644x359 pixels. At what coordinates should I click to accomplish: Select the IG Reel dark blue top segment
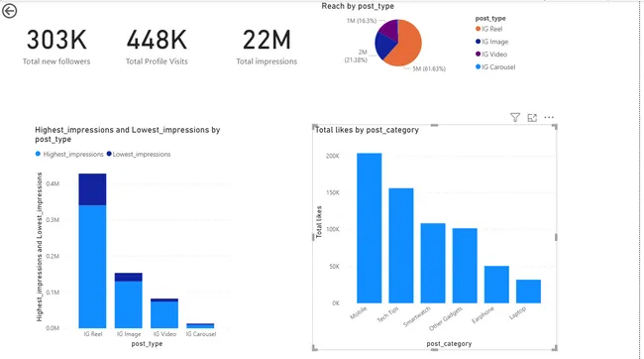[92, 189]
